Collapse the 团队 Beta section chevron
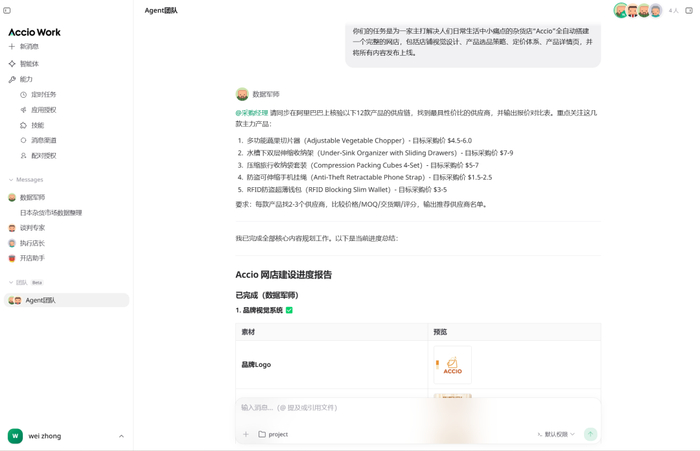This screenshot has height=451, width=700. (11, 282)
